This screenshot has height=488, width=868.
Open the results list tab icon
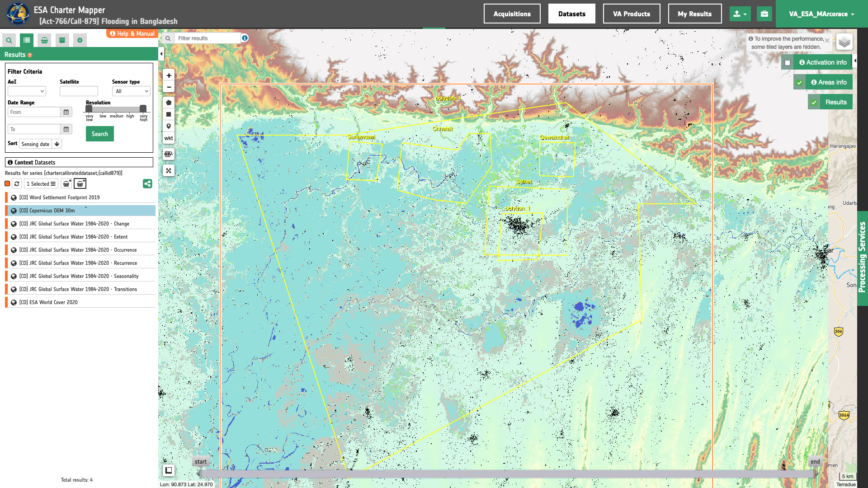click(27, 40)
